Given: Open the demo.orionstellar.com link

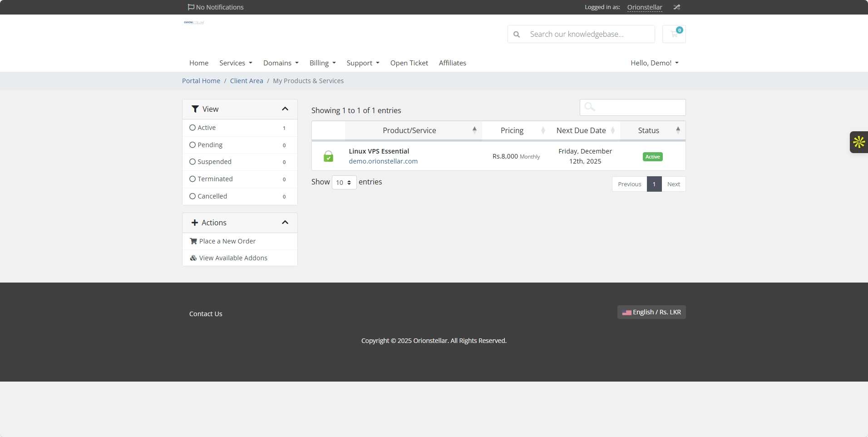Looking at the screenshot, I should click(383, 161).
